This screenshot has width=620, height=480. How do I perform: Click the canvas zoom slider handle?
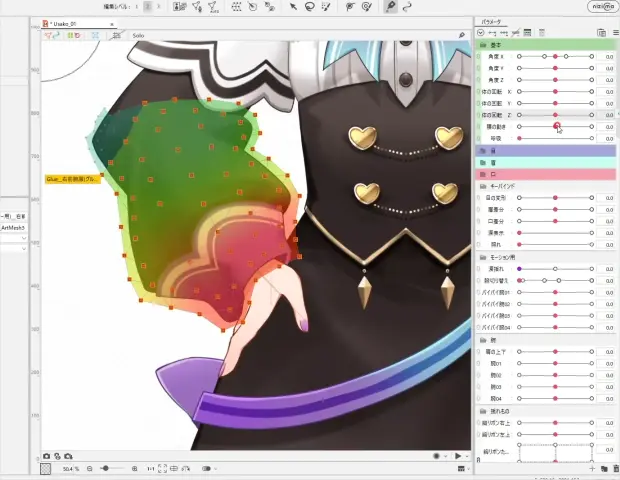click(105, 469)
